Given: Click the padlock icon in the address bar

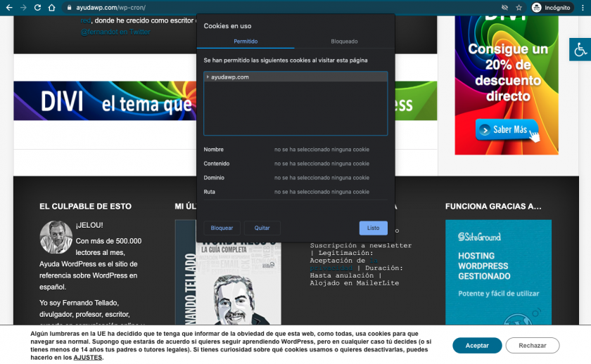Looking at the screenshot, I should point(69,7).
